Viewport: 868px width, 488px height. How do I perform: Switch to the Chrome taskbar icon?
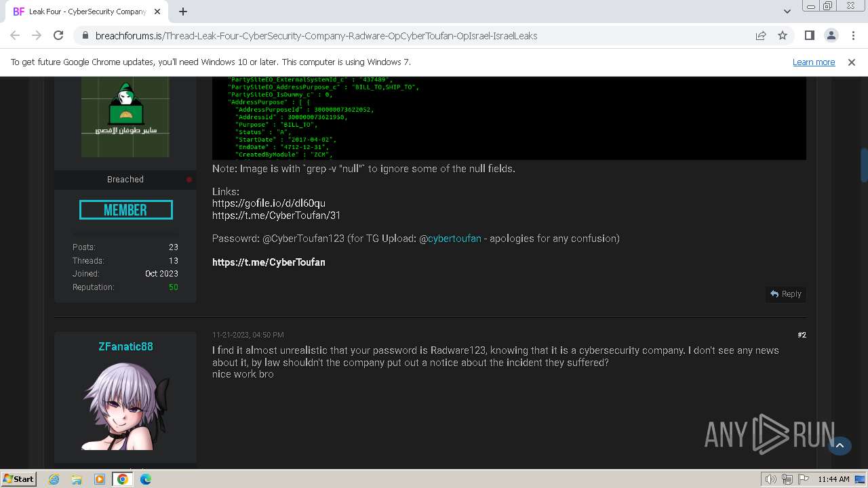[123, 479]
